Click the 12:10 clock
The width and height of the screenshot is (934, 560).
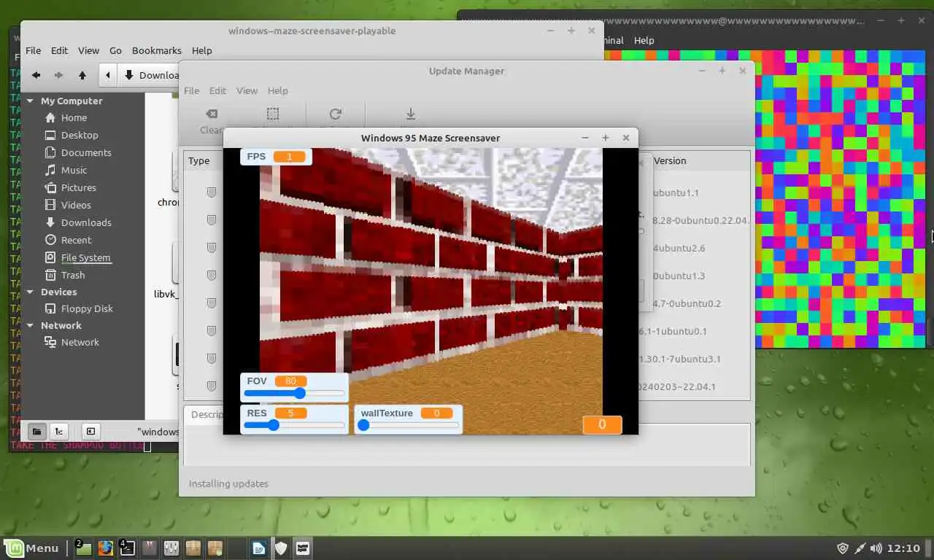pos(905,548)
